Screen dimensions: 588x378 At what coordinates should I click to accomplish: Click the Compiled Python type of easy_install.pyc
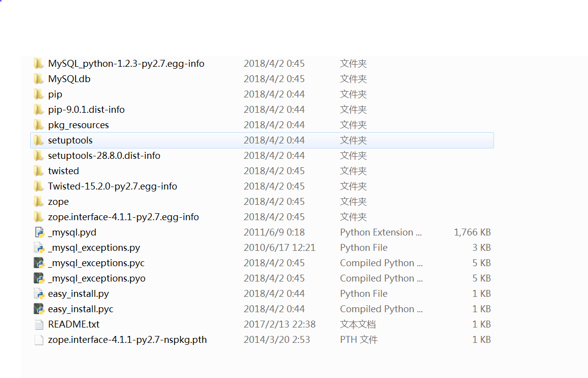(x=382, y=309)
